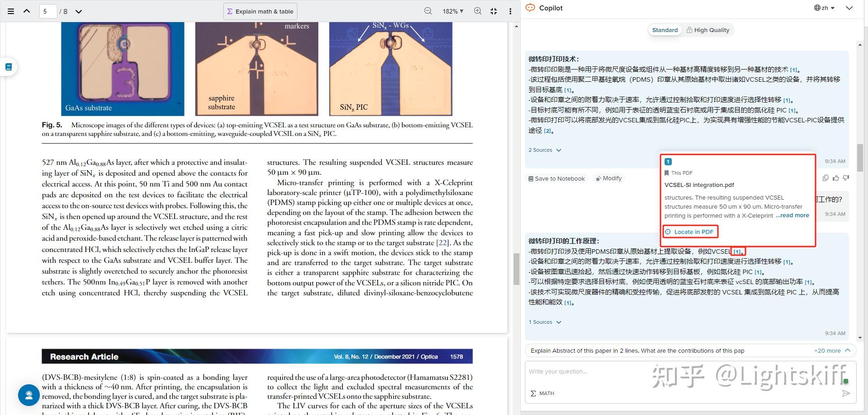
Task: Click the Σ MATH icon in chat input
Action: [542, 393]
